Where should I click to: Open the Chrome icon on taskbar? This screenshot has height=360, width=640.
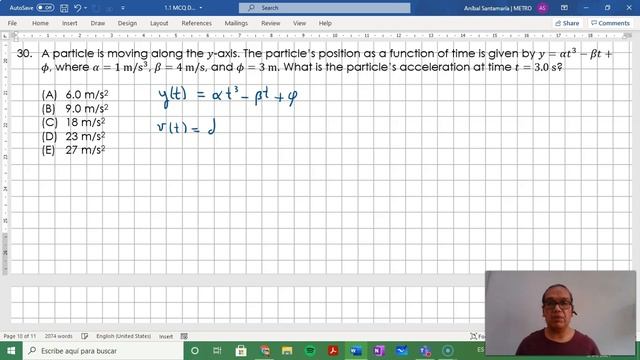coord(264,351)
